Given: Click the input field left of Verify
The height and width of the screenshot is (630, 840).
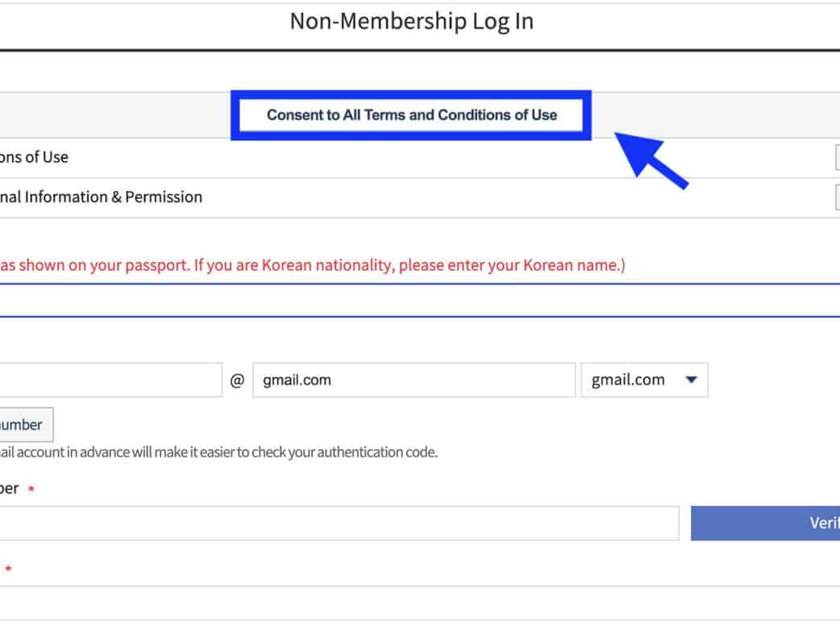Looking at the screenshot, I should (339, 524).
